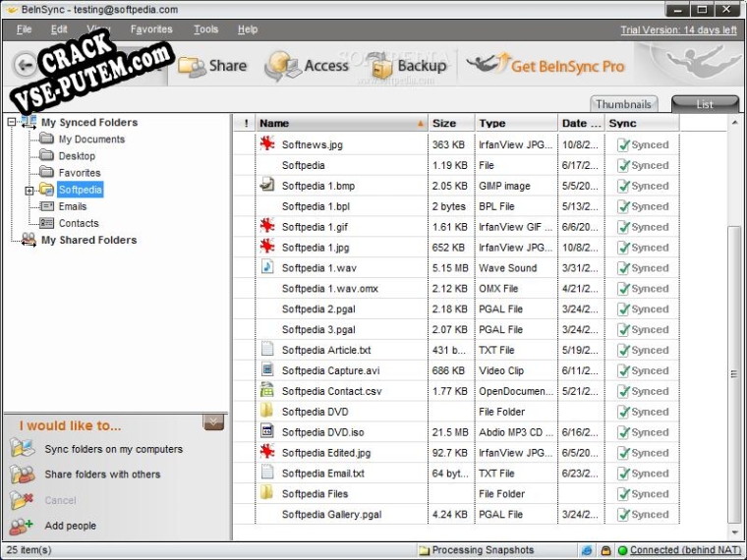Open the File menu

pyautogui.click(x=24, y=29)
